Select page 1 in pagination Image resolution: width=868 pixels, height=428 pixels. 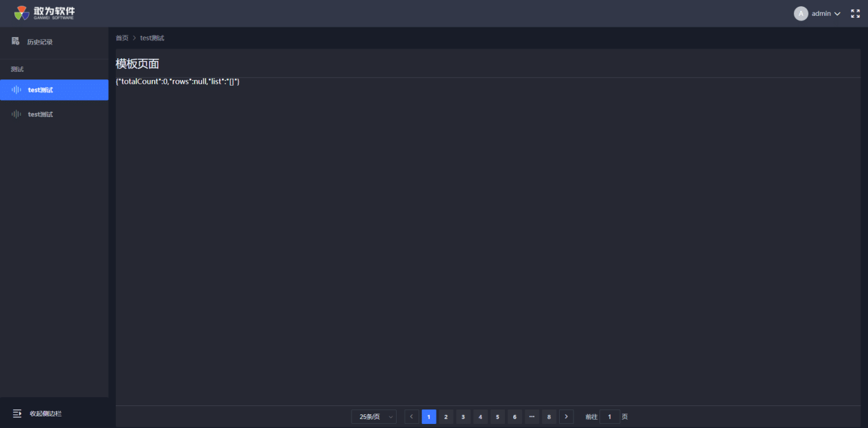(x=429, y=416)
